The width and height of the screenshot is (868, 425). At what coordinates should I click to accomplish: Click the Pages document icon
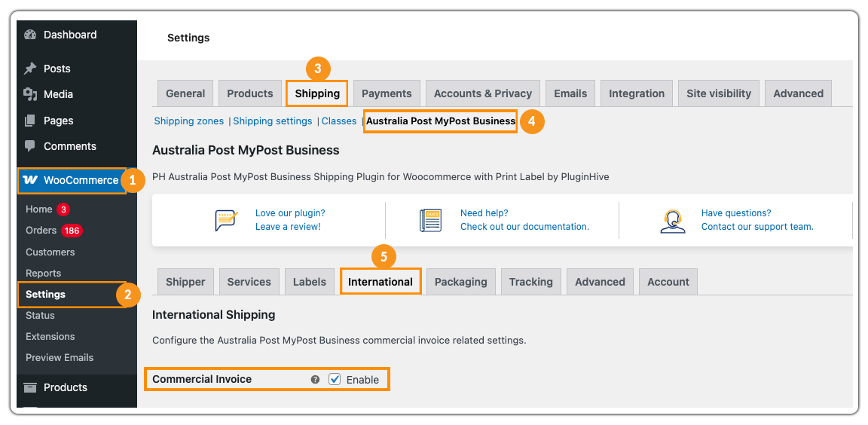point(30,121)
